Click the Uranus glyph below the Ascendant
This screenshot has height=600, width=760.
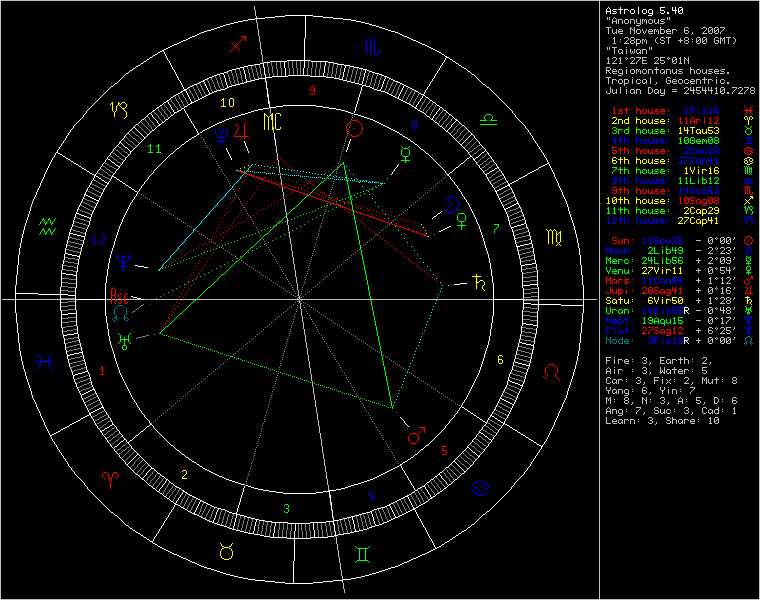point(125,341)
